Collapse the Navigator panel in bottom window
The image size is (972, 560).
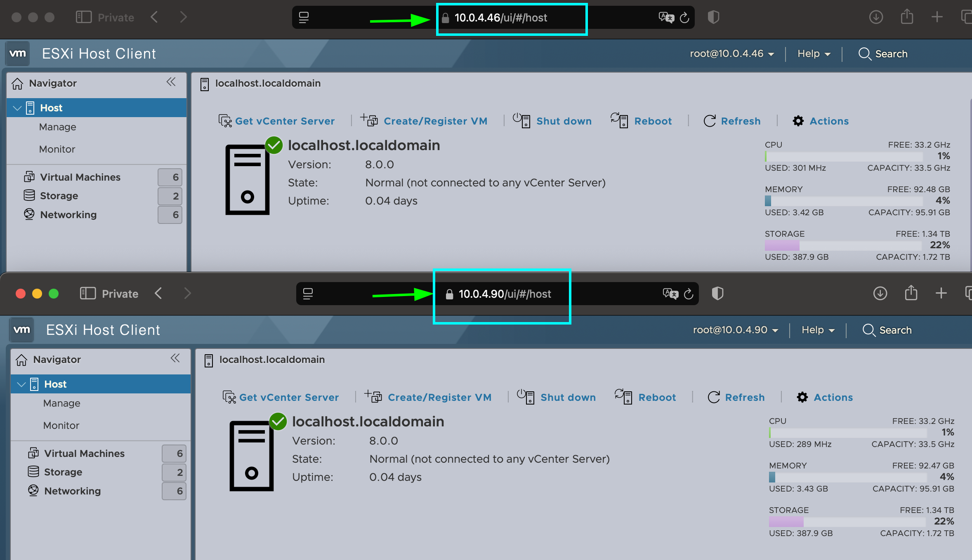click(x=175, y=358)
